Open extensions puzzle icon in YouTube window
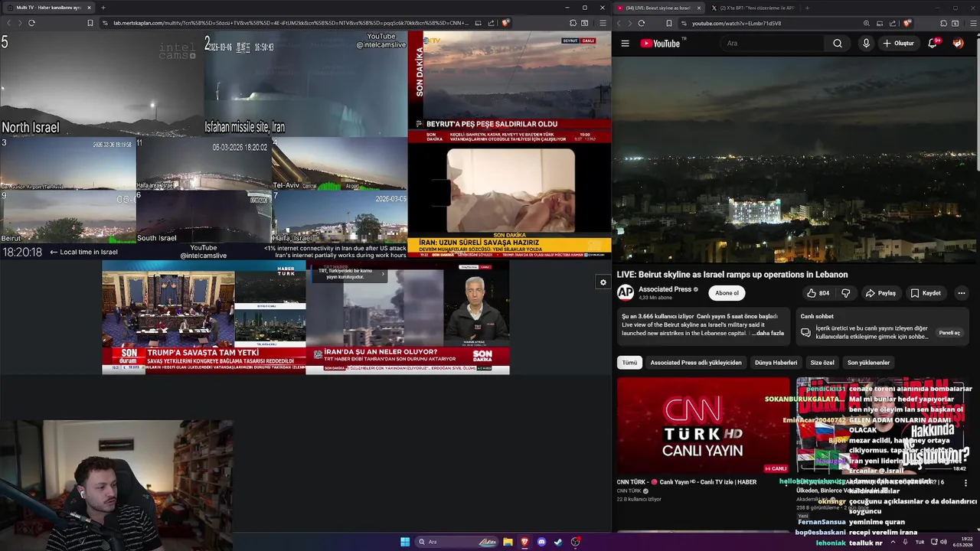This screenshot has width=980, height=551. click(x=943, y=23)
